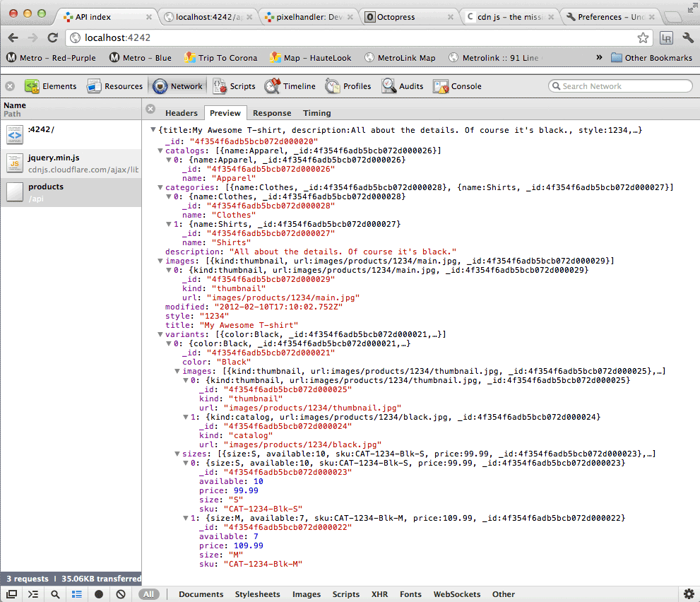
Task: Click the Search Network field
Action: [620, 85]
